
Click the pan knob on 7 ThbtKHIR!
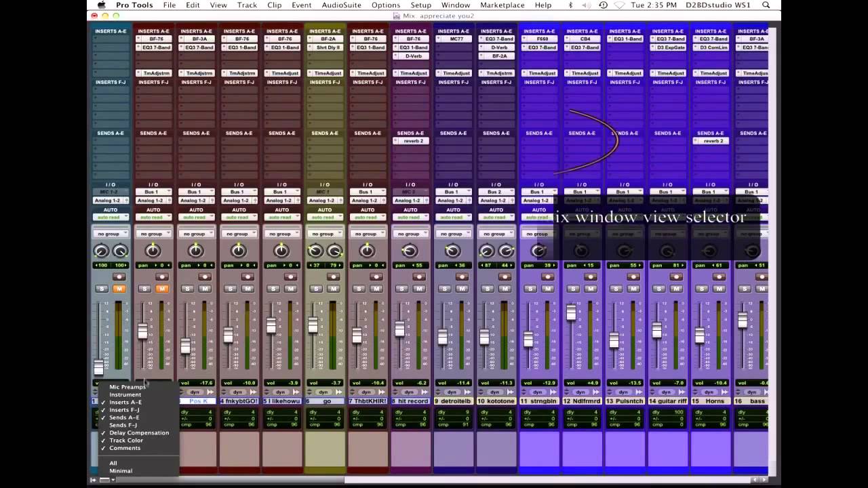click(x=367, y=251)
